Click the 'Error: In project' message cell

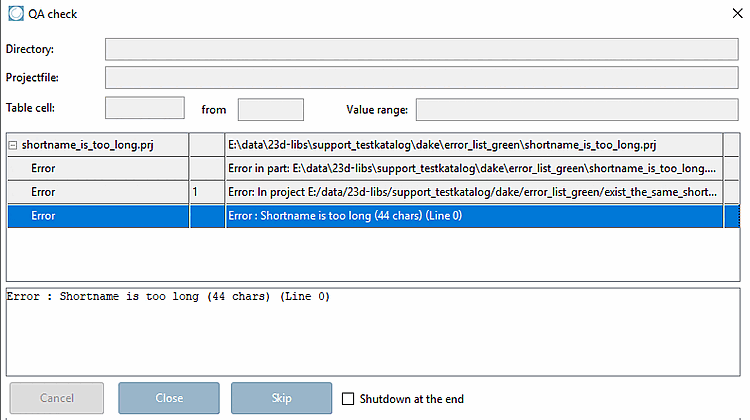[474, 192]
